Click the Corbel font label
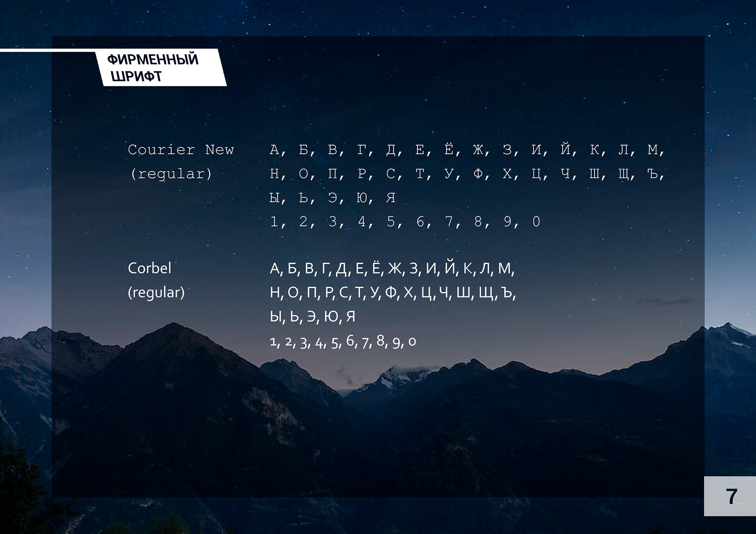This screenshot has height=534, width=756. coord(150,268)
